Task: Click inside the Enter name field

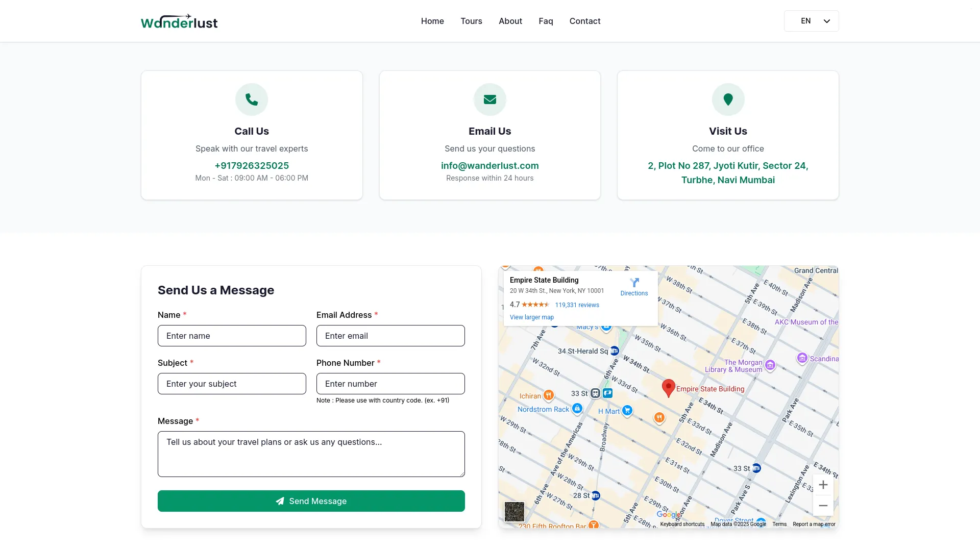Action: tap(231, 336)
